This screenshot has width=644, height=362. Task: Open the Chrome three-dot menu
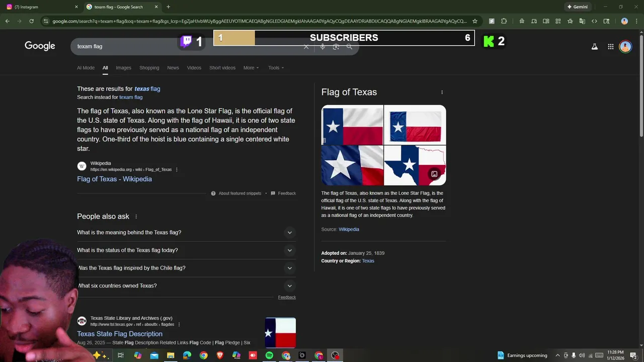(636, 21)
